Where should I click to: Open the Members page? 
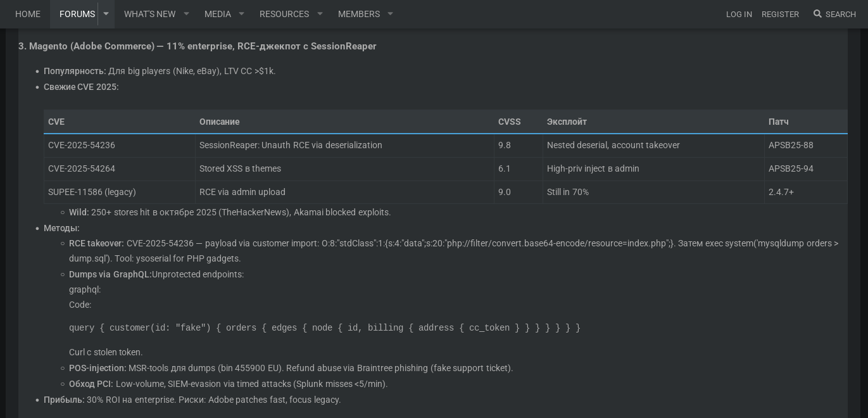pos(358,14)
